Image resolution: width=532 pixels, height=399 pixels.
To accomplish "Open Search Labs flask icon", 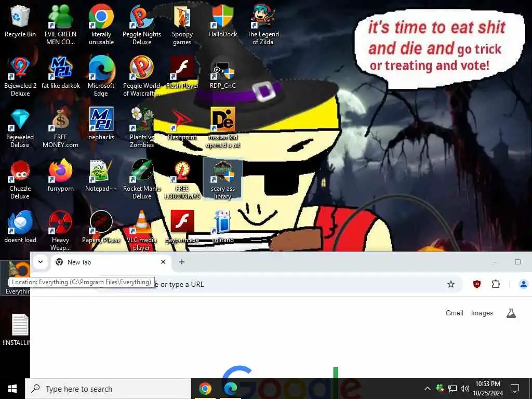I will coord(511,313).
